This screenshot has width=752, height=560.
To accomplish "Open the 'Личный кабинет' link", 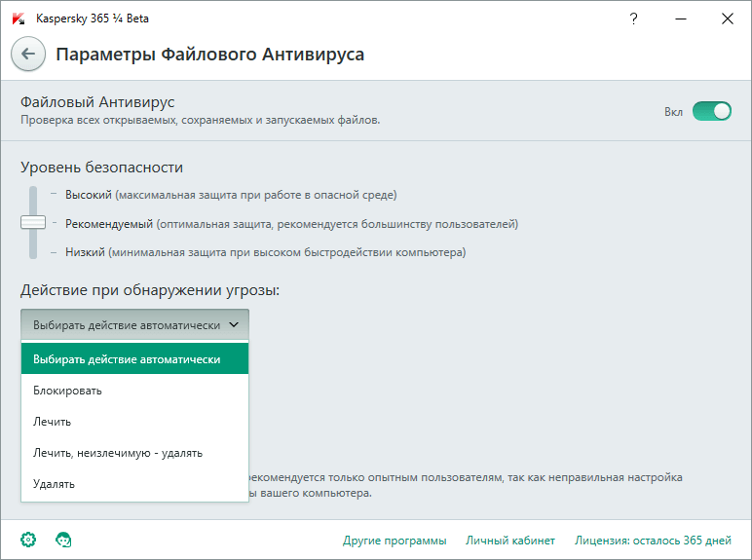I will 510,541.
